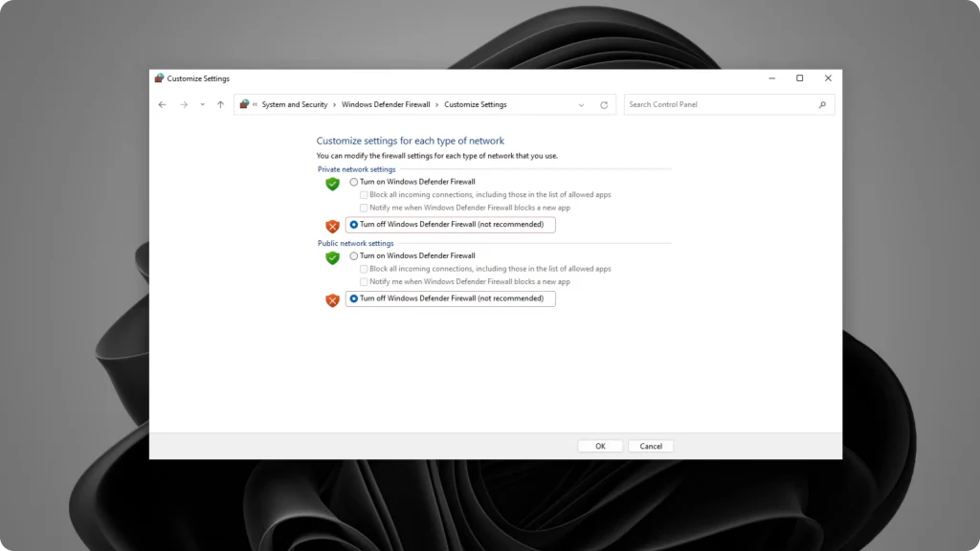Turn on Windows Defender Firewall for public network
The height and width of the screenshot is (551, 980).
coord(354,256)
